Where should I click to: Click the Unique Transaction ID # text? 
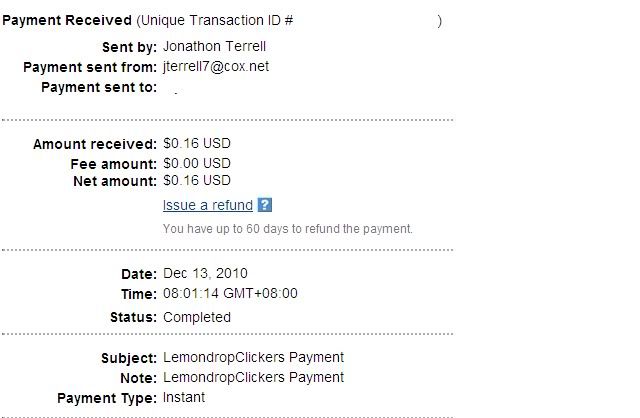[x=217, y=20]
